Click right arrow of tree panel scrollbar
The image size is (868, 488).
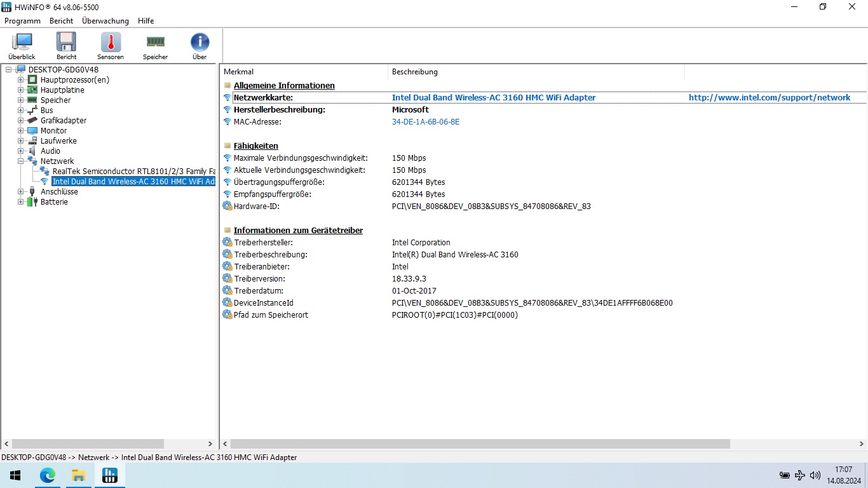[x=210, y=444]
